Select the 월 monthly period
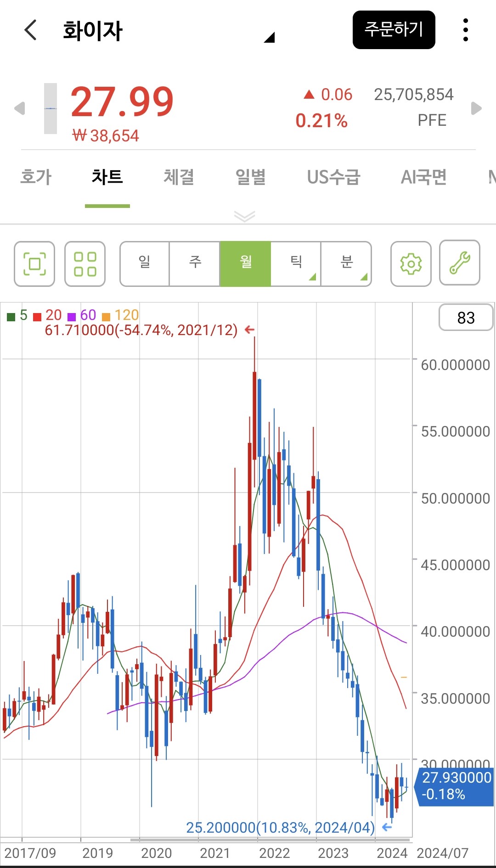This screenshot has width=496, height=868. [246, 264]
